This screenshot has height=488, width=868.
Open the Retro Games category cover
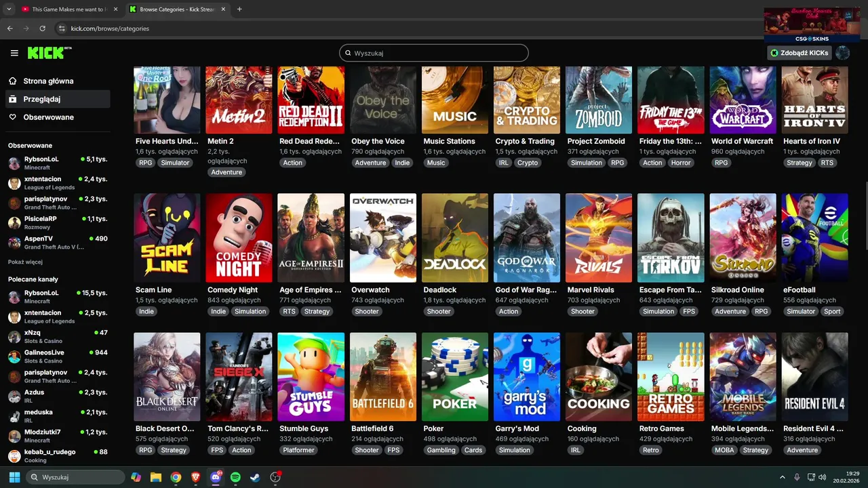pyautogui.click(x=671, y=377)
